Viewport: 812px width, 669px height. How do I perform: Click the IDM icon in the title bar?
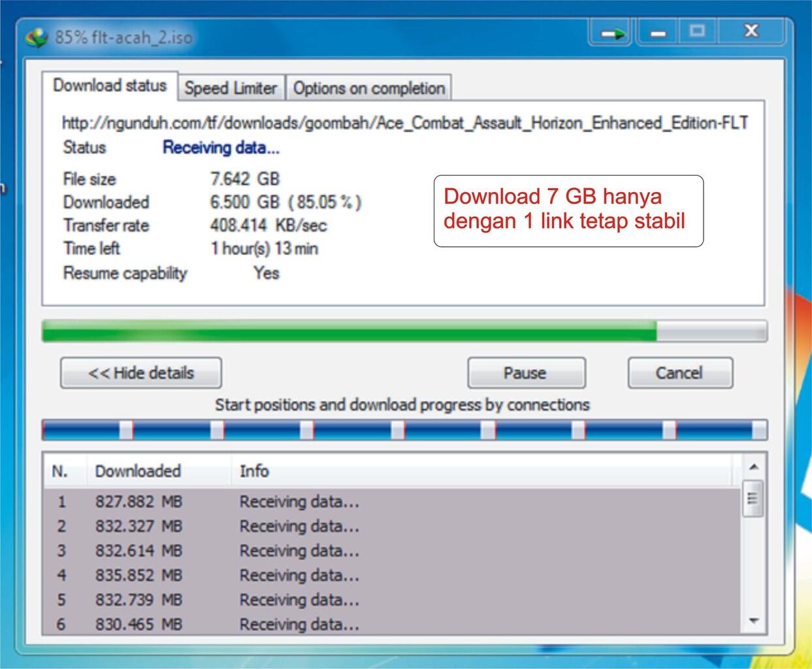point(36,37)
